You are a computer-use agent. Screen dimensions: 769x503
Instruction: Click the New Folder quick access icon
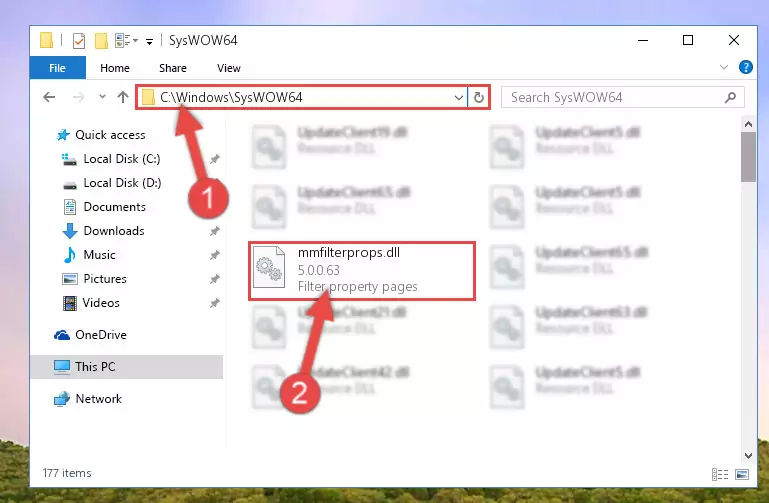[x=101, y=41]
